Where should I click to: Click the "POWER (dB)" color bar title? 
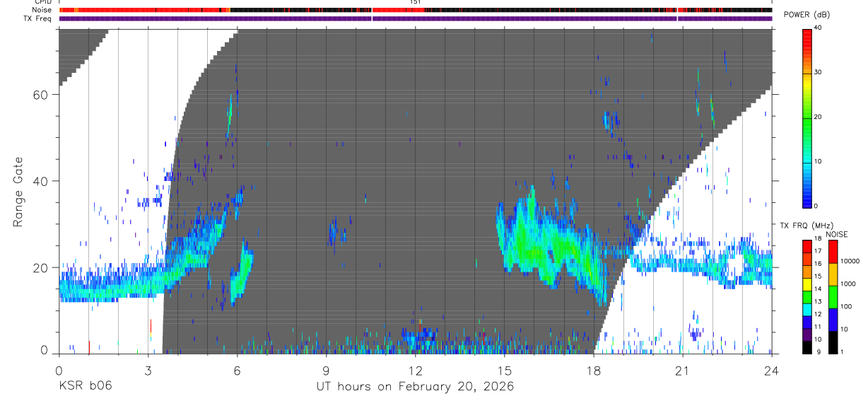tap(807, 15)
